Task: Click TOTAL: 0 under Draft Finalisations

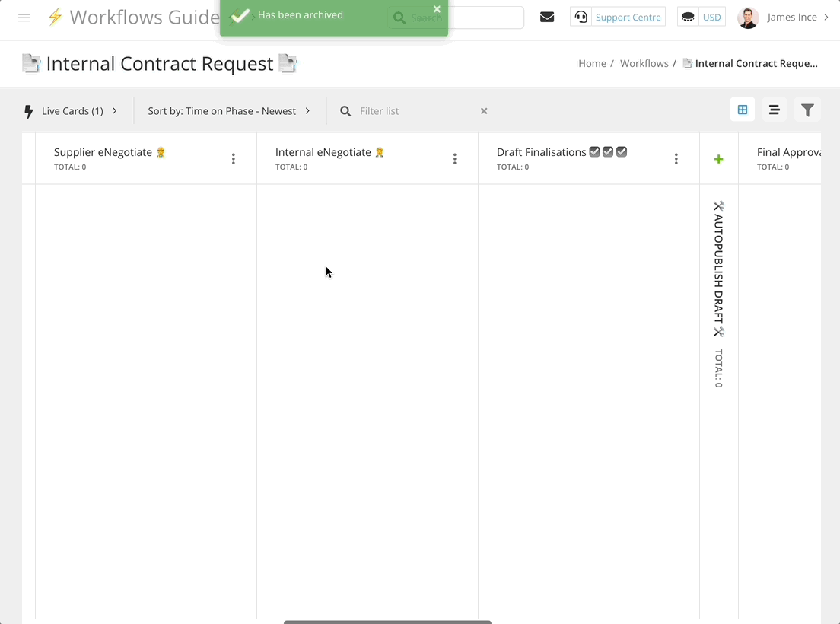Action: click(x=513, y=167)
